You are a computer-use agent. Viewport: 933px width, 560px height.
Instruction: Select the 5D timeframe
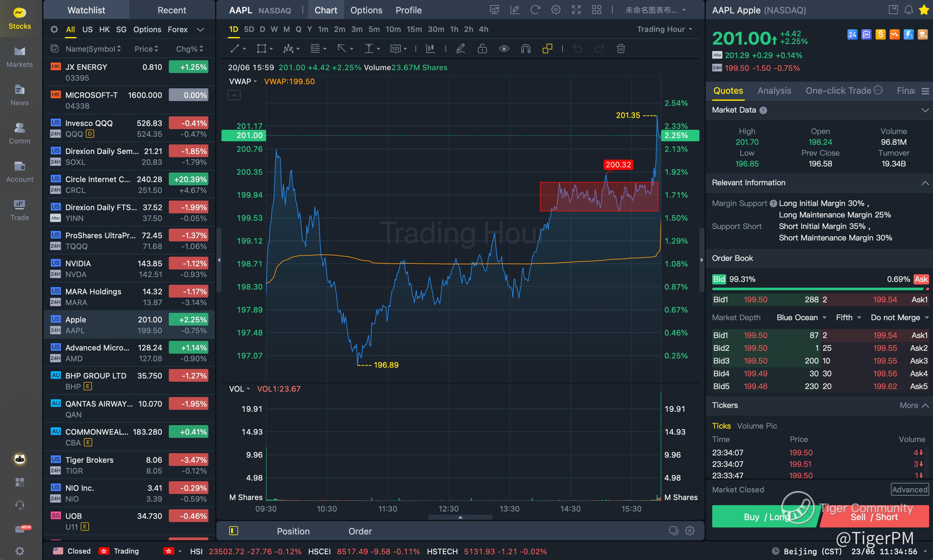coord(249,29)
